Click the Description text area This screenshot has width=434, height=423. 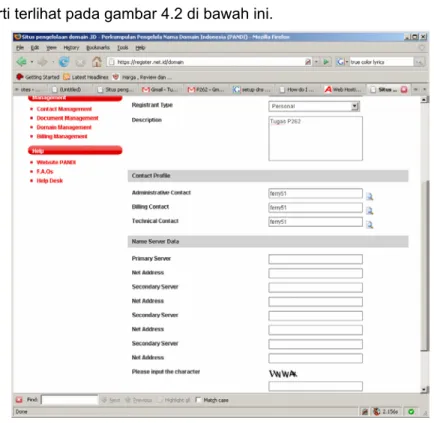(315, 138)
